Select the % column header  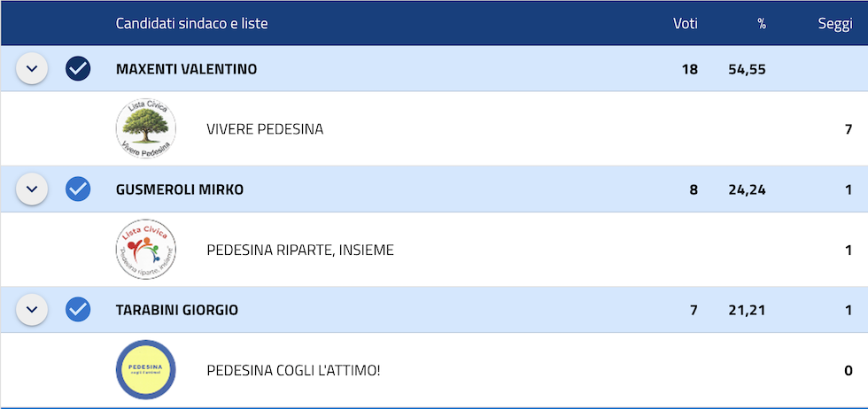point(762,24)
